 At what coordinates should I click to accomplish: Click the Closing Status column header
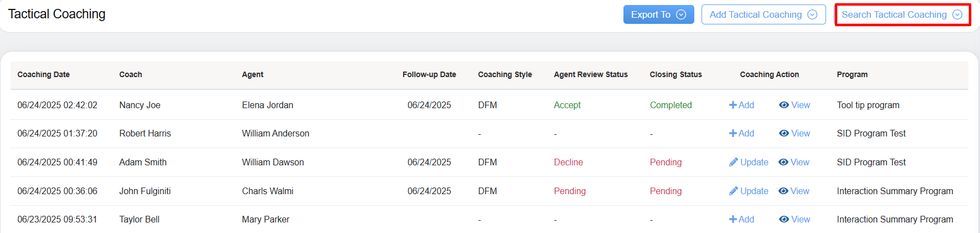[675, 74]
